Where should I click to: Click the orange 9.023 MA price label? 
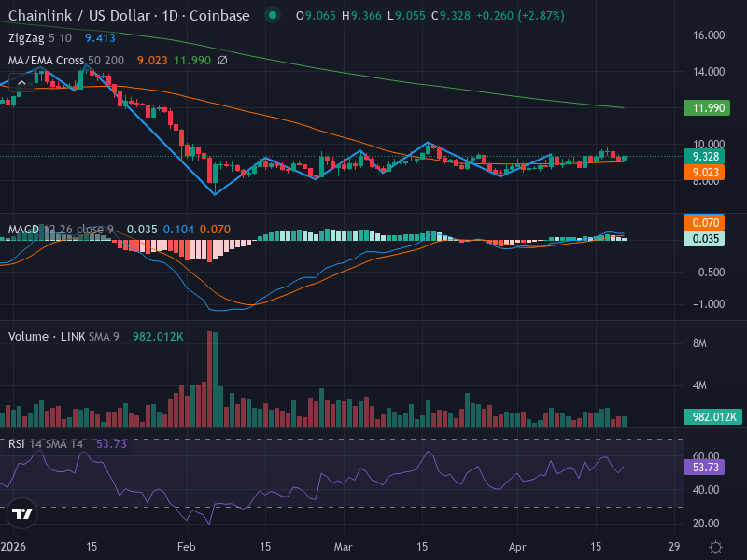point(704,173)
